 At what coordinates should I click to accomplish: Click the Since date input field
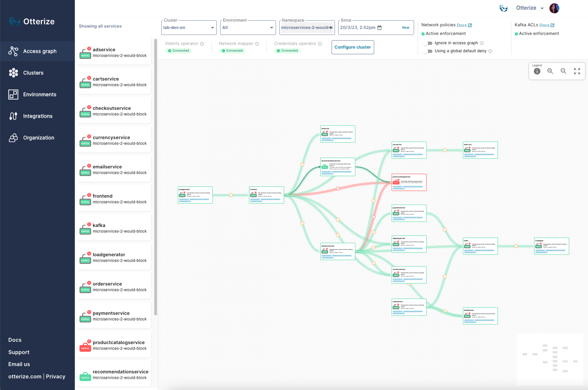coord(376,28)
